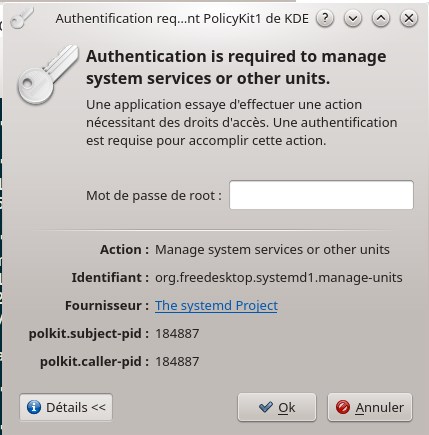Click the 'polkit.caller-pid :' label
Image resolution: width=429 pixels, height=435 pixels.
(x=95, y=362)
